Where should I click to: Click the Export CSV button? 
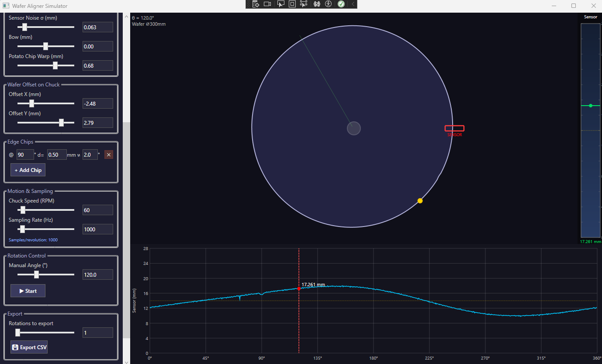coord(29,347)
